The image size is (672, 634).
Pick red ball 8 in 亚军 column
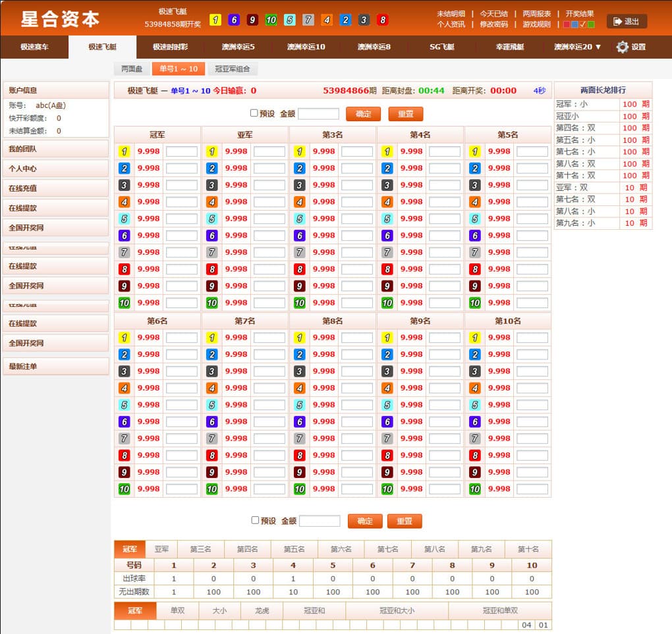point(211,269)
